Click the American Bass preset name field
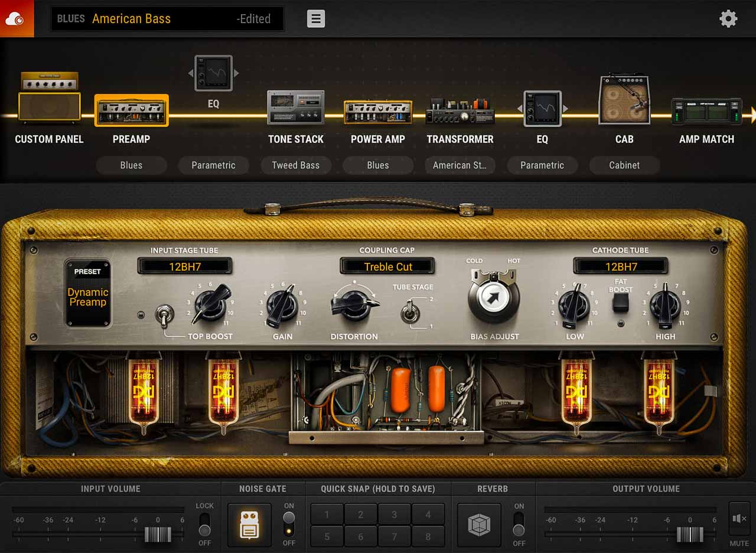 [x=168, y=19]
